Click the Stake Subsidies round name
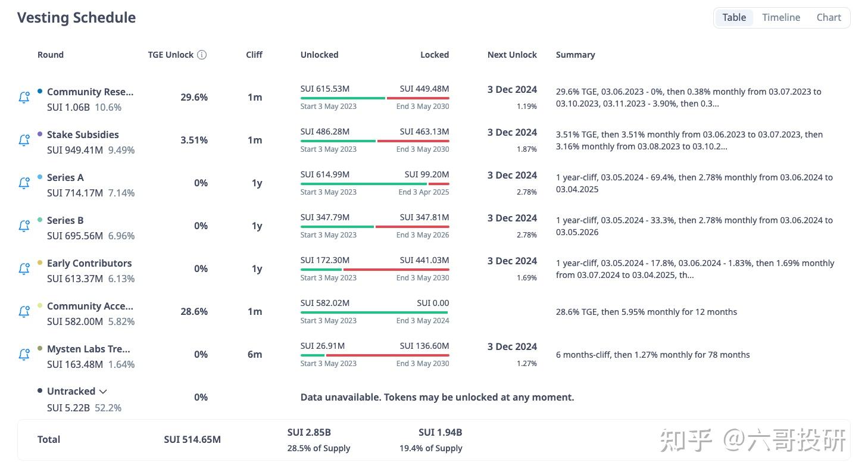Screen dimensions: 868x475 (83, 135)
